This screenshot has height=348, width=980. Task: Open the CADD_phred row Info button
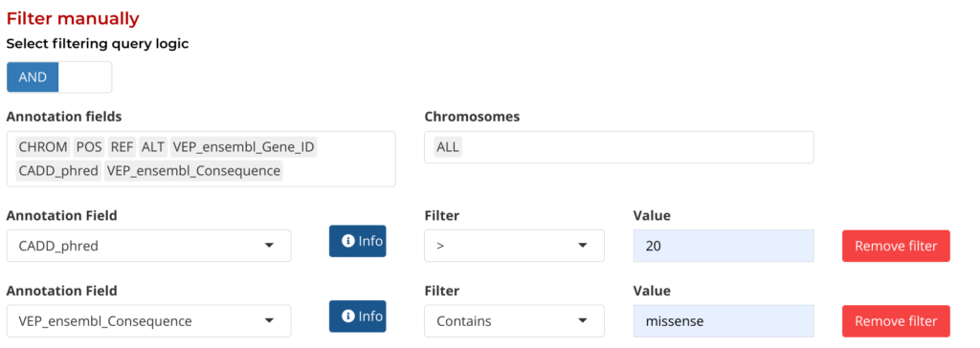tap(358, 241)
